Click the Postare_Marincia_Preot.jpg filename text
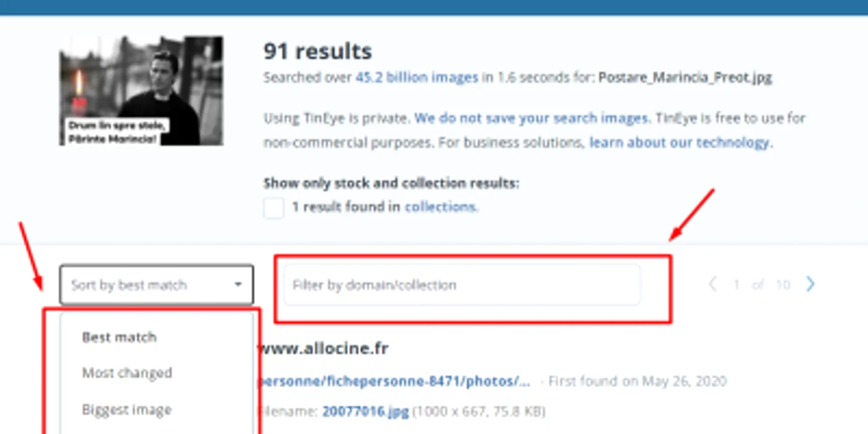The image size is (868, 434). pos(685,78)
